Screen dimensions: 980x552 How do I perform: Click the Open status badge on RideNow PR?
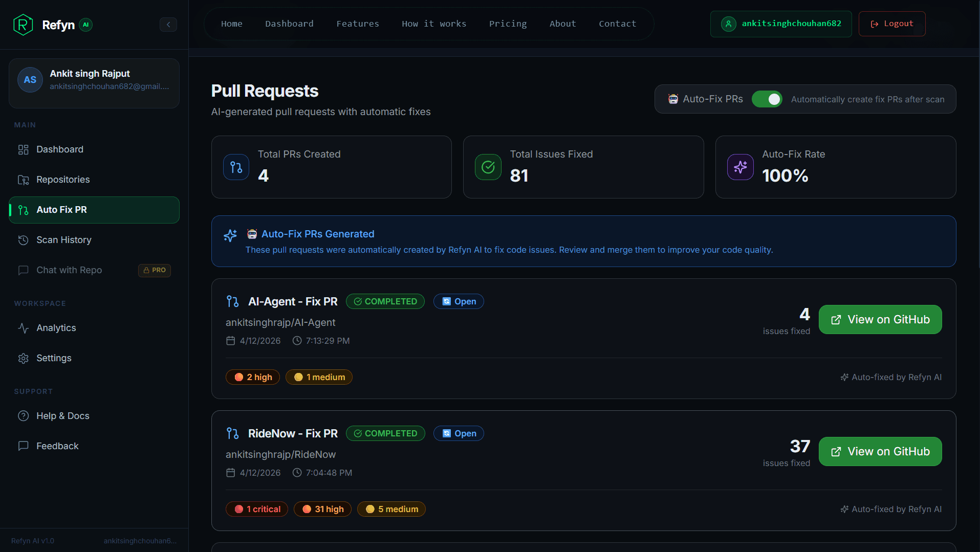(x=459, y=433)
